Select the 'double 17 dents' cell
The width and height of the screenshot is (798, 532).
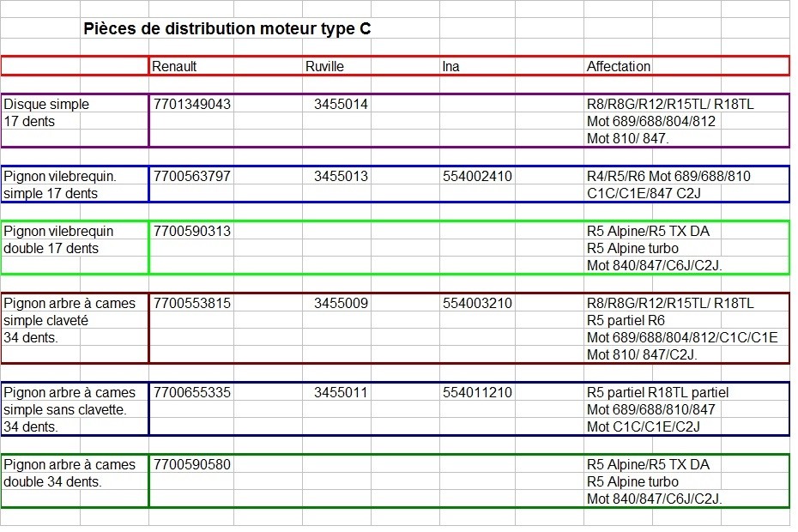point(51,249)
